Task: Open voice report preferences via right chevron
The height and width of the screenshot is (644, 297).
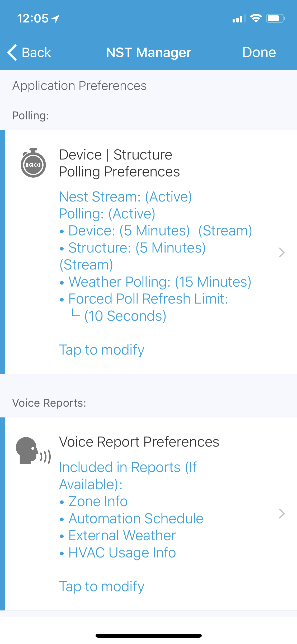Action: pos(282,513)
